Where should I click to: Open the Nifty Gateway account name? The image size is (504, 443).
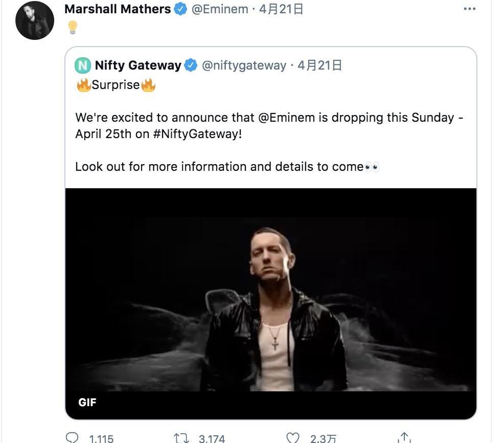(x=138, y=65)
